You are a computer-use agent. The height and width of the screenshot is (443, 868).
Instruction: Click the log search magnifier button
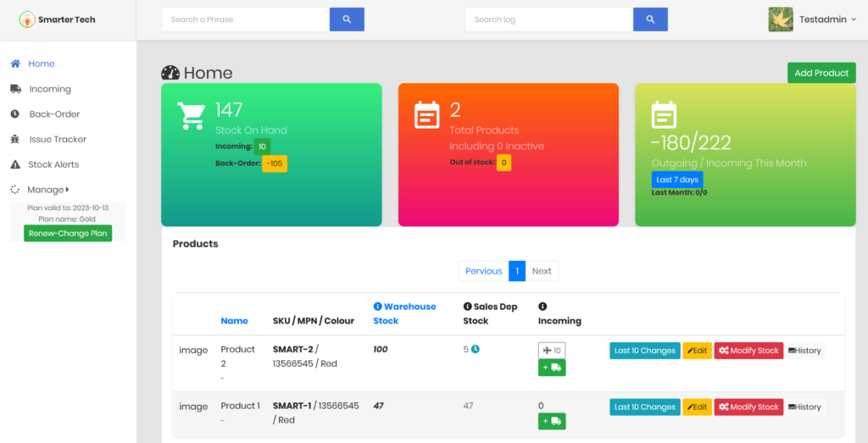pyautogui.click(x=650, y=19)
